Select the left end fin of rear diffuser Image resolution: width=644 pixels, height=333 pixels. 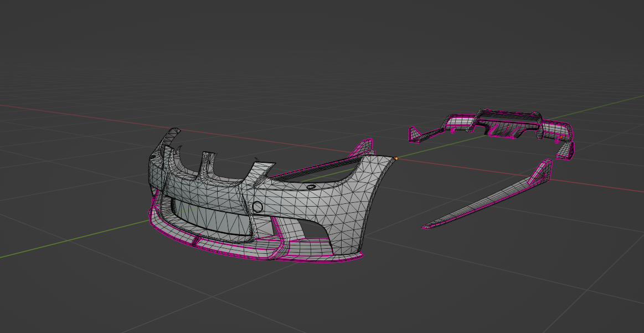(x=414, y=134)
